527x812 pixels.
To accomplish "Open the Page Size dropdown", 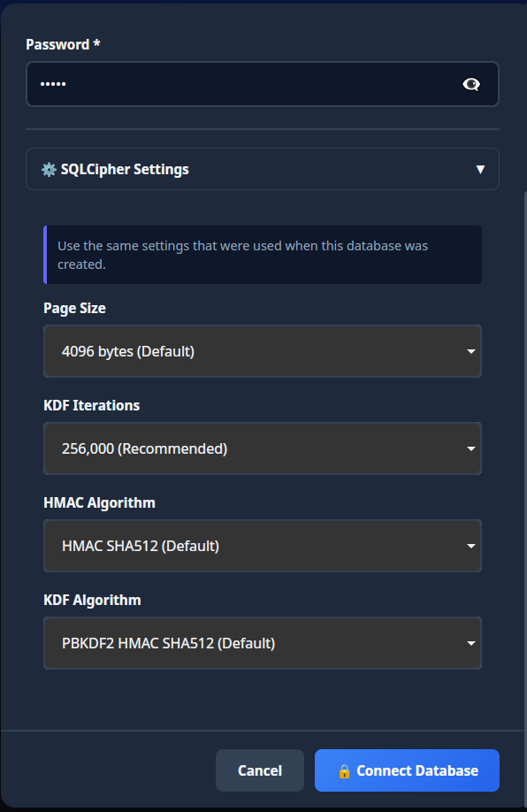I will (x=263, y=351).
